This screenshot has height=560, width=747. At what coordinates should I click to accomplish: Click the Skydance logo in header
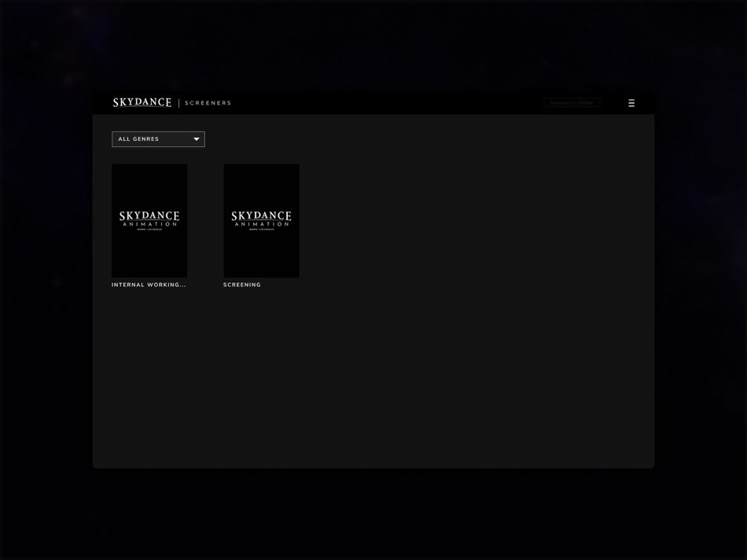coord(142,102)
